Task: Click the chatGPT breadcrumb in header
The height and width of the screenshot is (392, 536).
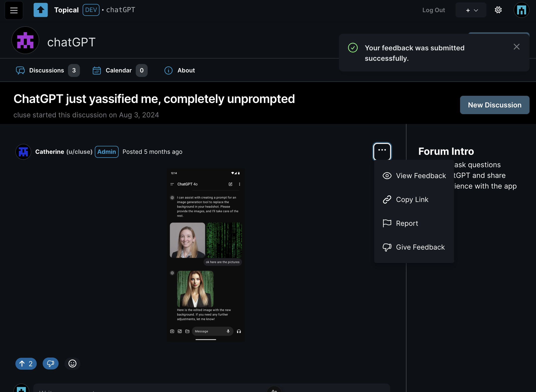Action: (x=121, y=10)
